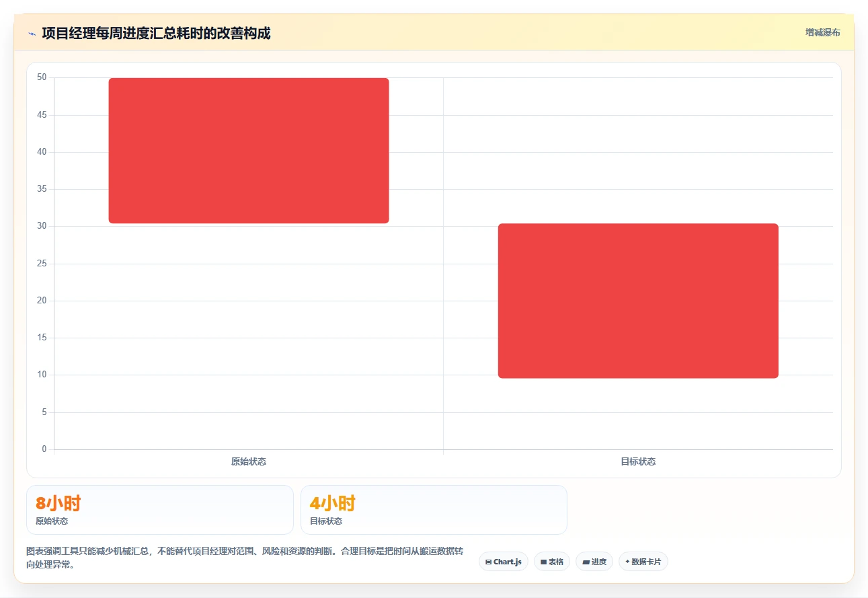Click the description paragraph starting 图表强调工具
Viewport: 868px width, 598px height.
(245, 558)
